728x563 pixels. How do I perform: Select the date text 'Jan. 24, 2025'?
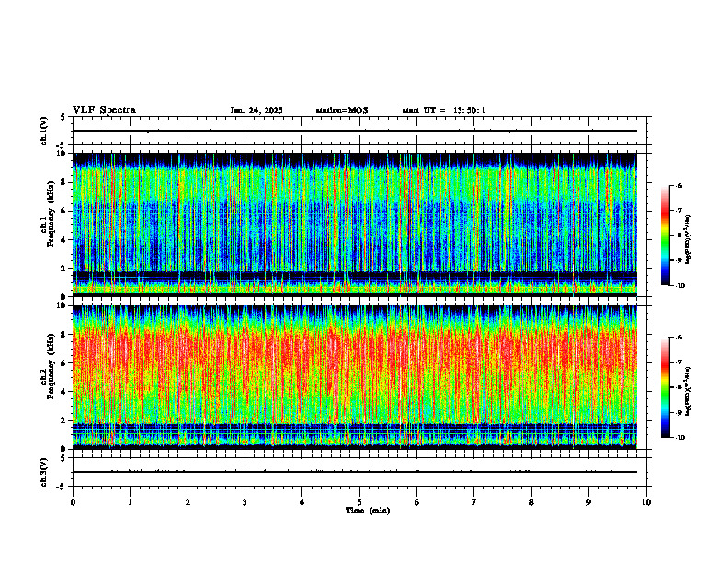pyautogui.click(x=256, y=110)
